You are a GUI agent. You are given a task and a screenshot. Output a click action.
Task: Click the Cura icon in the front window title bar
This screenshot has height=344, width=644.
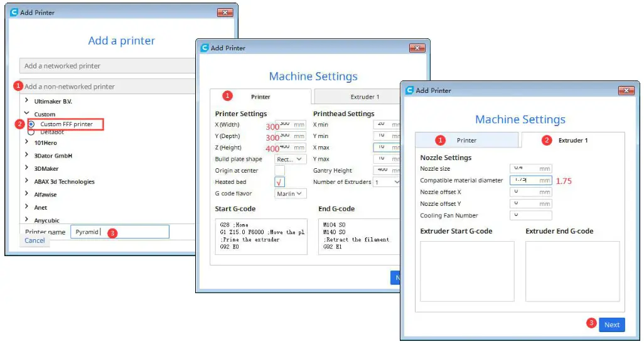click(409, 90)
